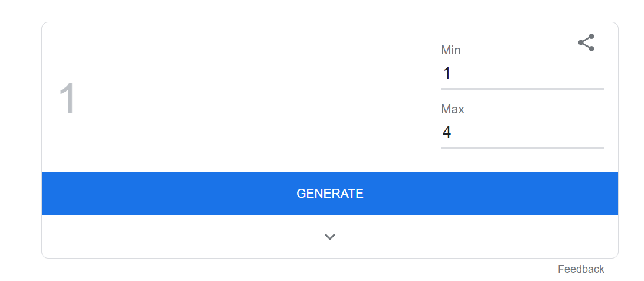Image resolution: width=644 pixels, height=281 pixels.
Task: Select the large generated number 1
Action: point(67,99)
